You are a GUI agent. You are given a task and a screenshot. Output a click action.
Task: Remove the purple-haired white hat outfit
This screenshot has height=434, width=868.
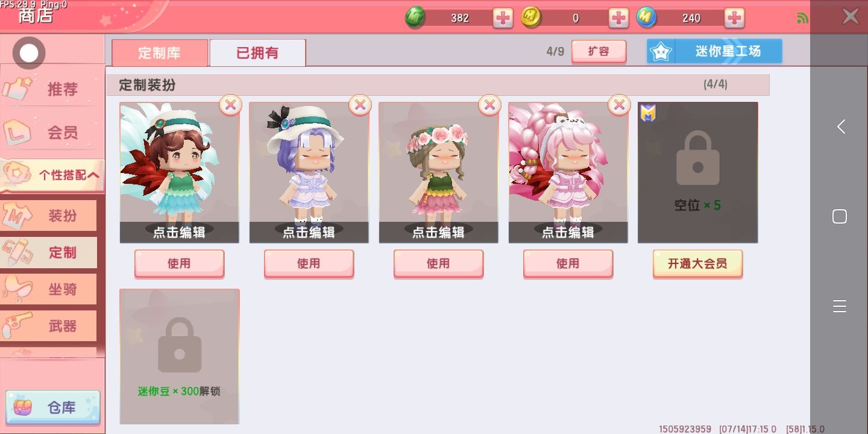[360, 105]
